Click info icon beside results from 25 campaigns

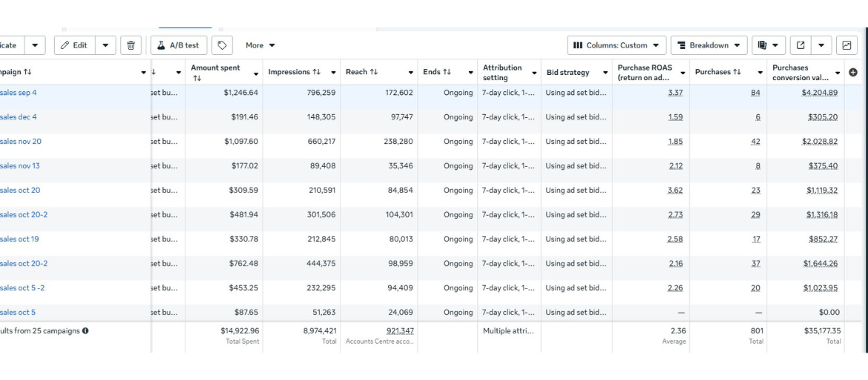(85, 331)
